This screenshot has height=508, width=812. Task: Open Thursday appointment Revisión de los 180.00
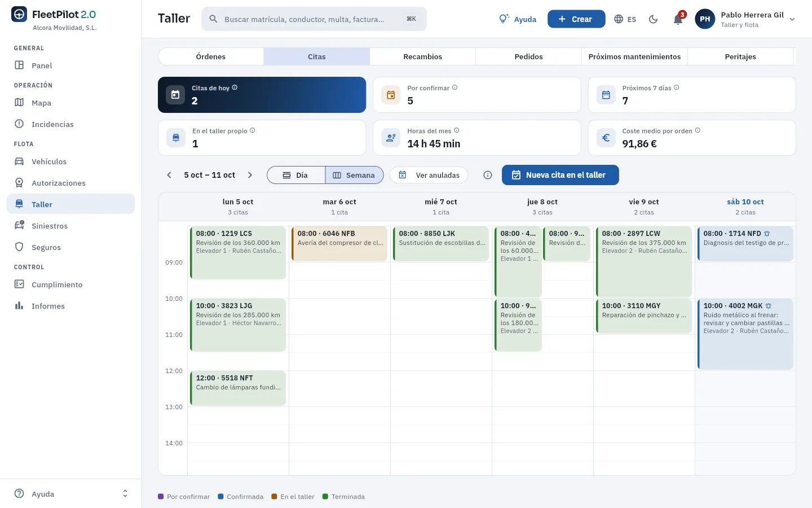coord(518,325)
